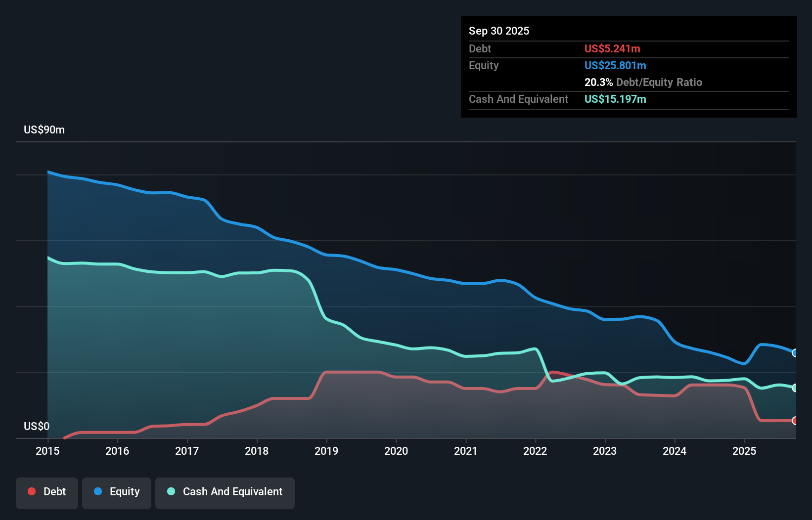Click the US$90m gridline label marker

click(x=44, y=130)
